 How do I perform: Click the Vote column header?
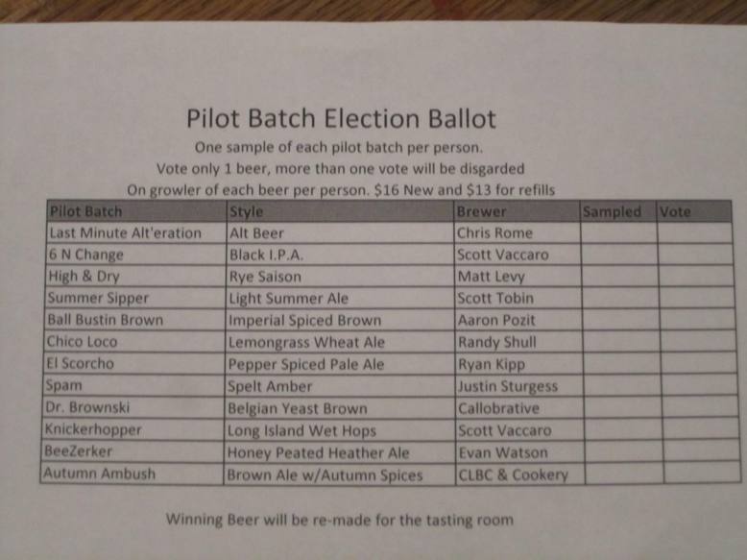[675, 211]
